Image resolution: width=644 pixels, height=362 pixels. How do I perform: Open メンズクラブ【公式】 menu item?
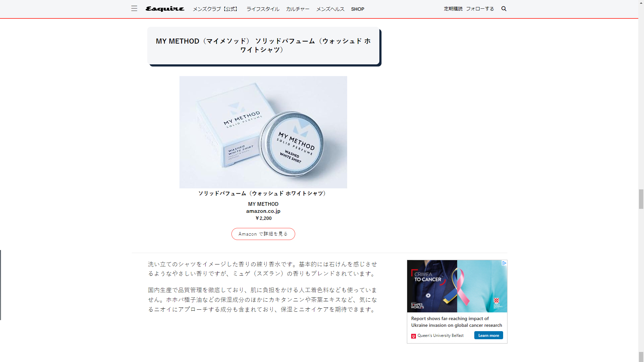(x=216, y=9)
